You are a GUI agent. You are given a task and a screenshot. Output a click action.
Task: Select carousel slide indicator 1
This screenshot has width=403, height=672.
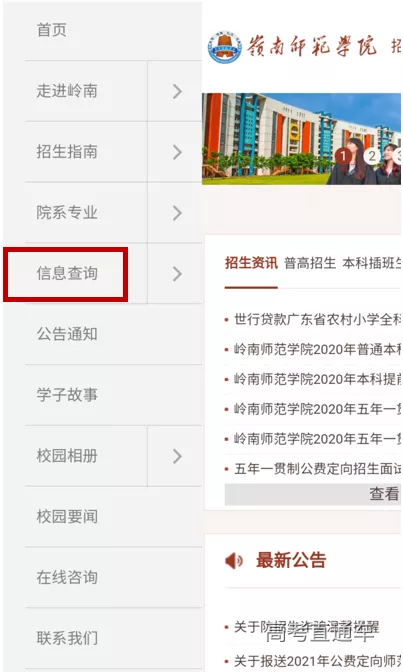(343, 156)
